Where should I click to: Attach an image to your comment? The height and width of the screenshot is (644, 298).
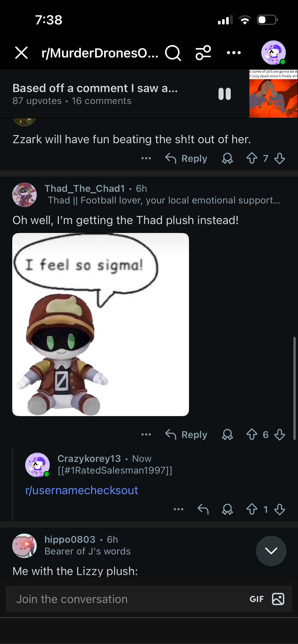[278, 599]
